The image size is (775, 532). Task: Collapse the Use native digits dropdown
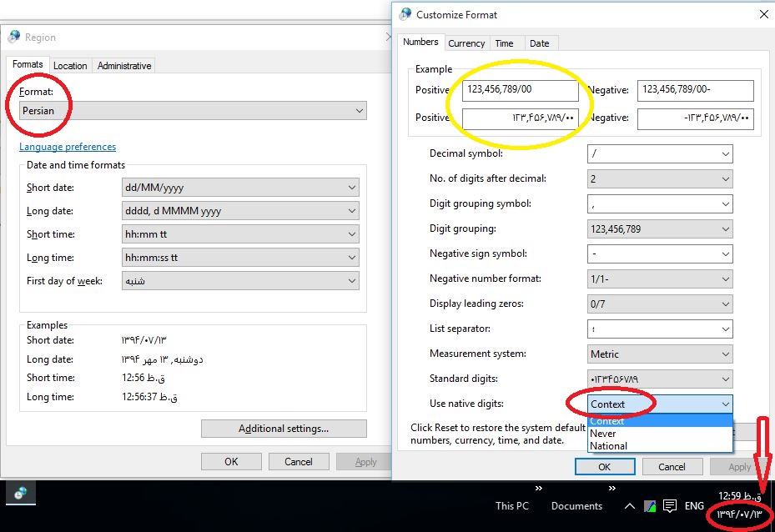click(x=660, y=404)
